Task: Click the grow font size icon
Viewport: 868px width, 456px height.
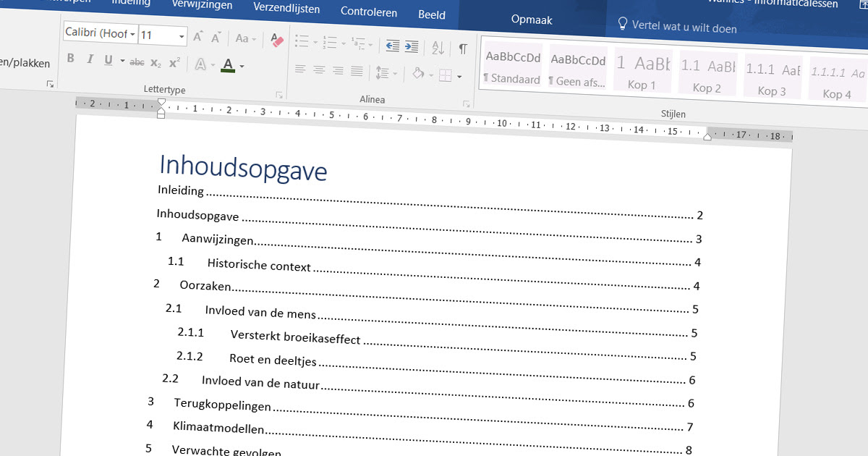Action: point(199,36)
